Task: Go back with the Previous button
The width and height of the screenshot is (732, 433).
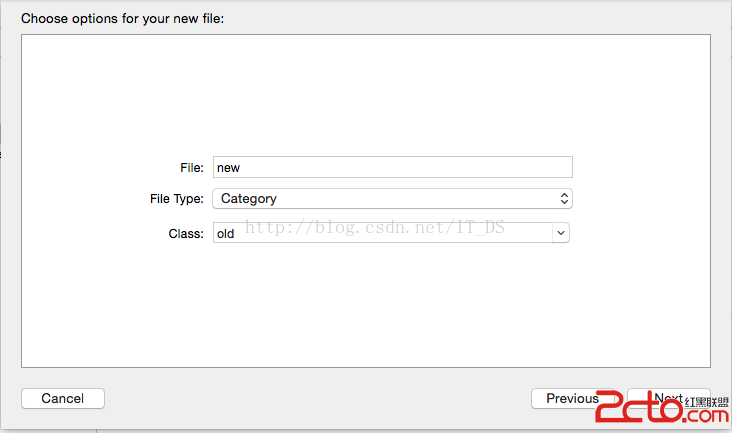Action: pyautogui.click(x=572, y=398)
